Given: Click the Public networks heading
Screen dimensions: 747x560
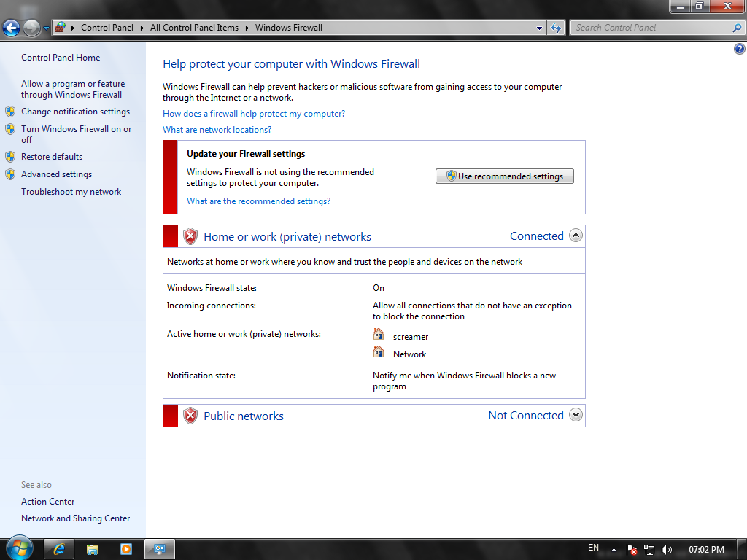Looking at the screenshot, I should pos(244,416).
